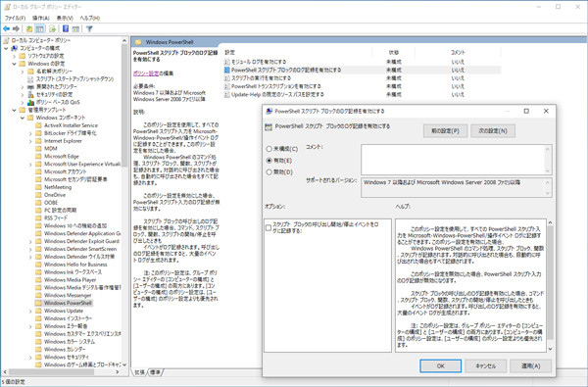The image size is (588, 387).
Task: Toggle the Show/Hide Action Pane icon
Action: click(75, 28)
